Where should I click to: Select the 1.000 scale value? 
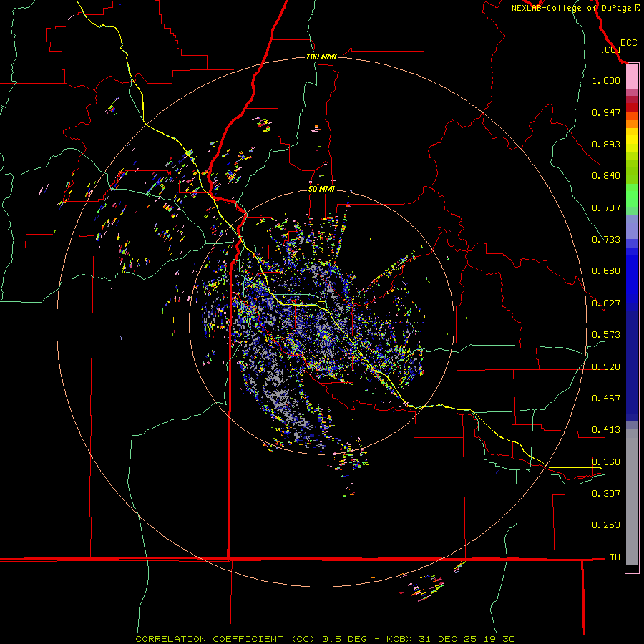pyautogui.click(x=606, y=80)
